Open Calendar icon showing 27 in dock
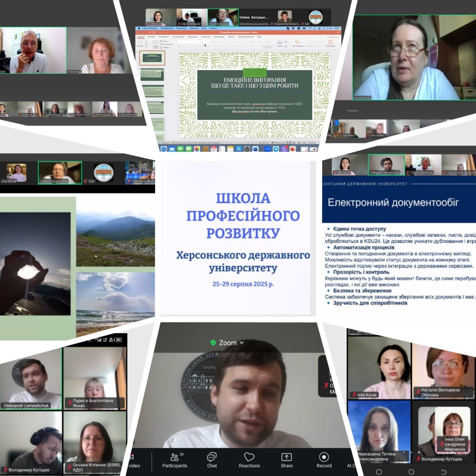476x476 pixels. click(x=214, y=149)
